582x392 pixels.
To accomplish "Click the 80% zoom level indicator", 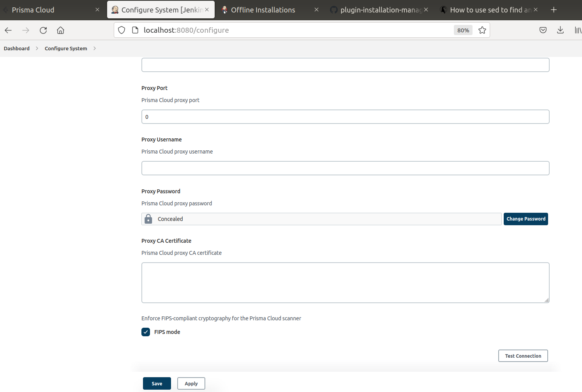I will [463, 30].
